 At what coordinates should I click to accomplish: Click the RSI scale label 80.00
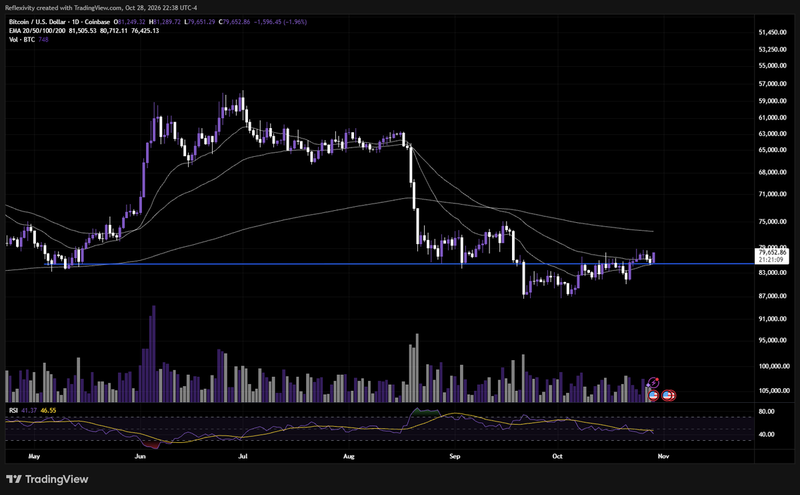tap(767, 411)
